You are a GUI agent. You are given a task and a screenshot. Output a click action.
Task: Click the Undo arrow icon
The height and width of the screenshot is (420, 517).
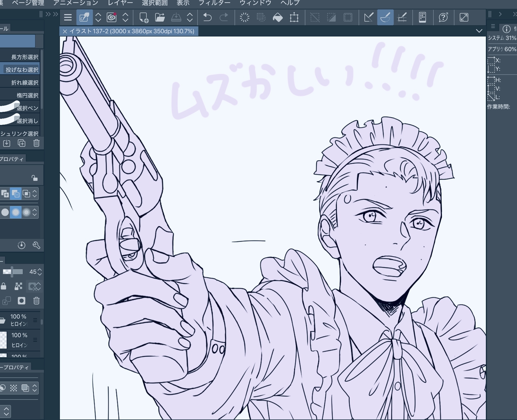(x=207, y=18)
